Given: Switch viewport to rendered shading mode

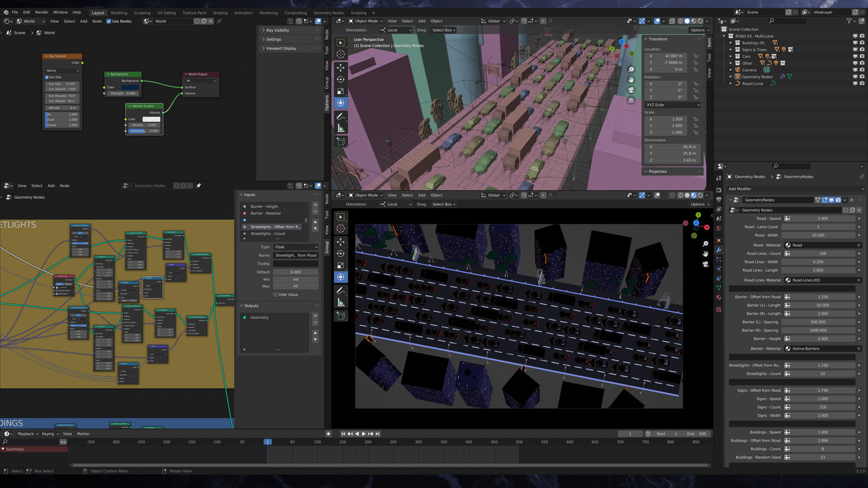Looking at the screenshot, I should click(x=700, y=20).
